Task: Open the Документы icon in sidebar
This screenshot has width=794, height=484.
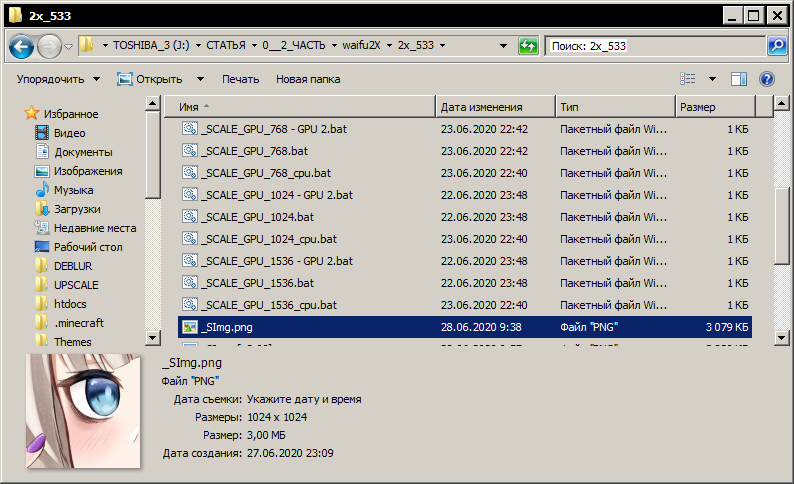Action: (x=42, y=151)
